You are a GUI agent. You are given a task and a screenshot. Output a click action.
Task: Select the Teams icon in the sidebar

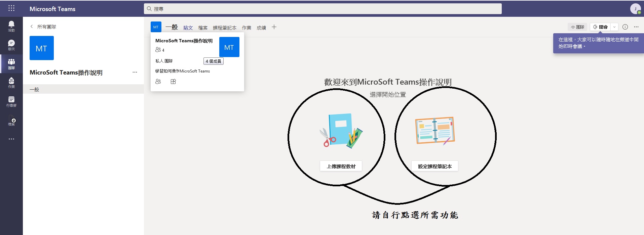11,64
